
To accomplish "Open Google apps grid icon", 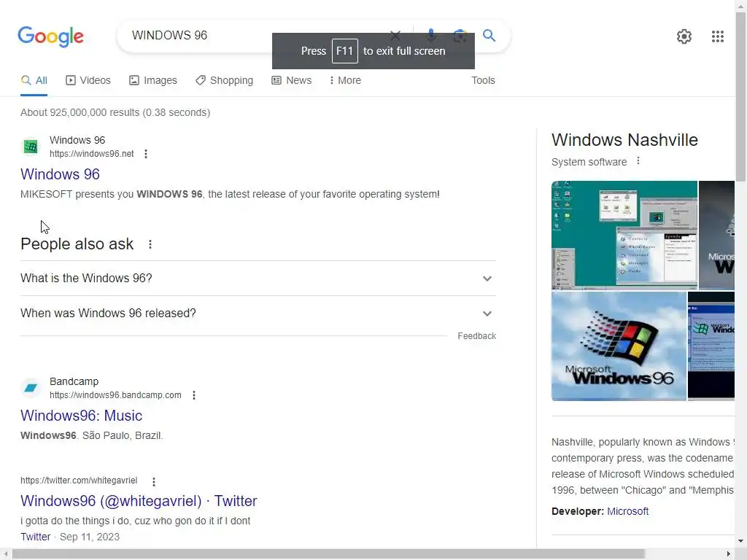I will point(718,36).
